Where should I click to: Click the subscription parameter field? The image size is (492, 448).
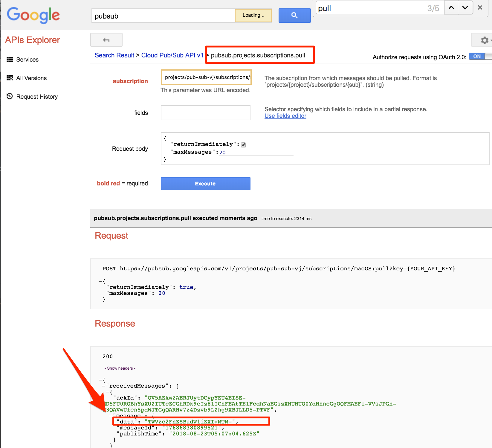(206, 77)
